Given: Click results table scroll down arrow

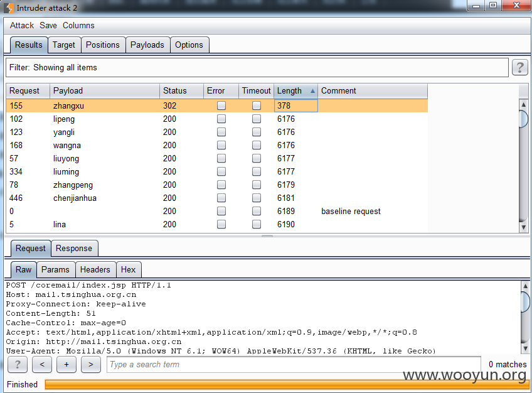Looking at the screenshot, I should click(523, 227).
